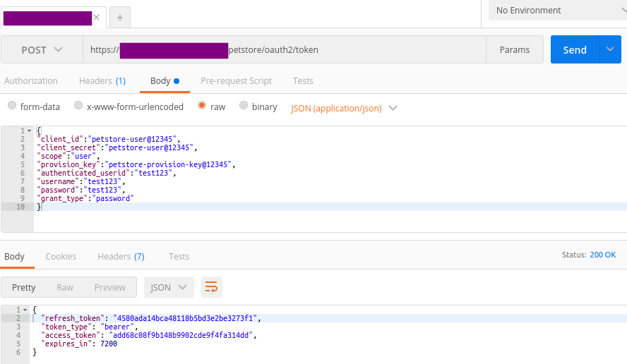Open a new request tab
This screenshot has height=364, width=627.
(119, 18)
